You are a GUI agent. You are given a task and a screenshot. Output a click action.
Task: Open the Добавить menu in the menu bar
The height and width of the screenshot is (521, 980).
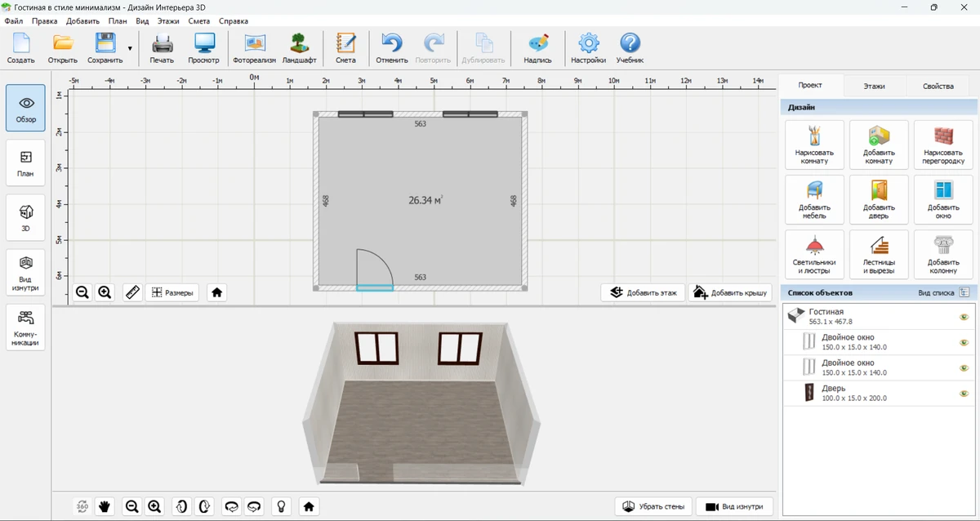82,20
